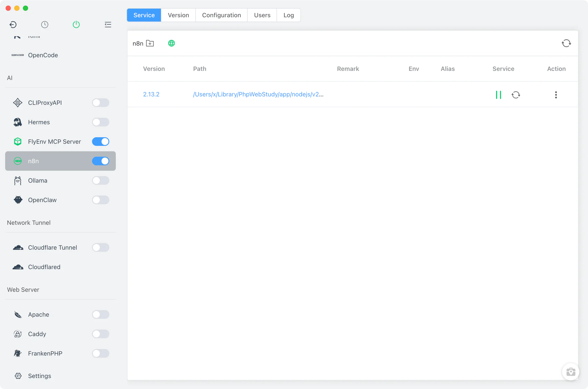Click the Alias column header
The width and height of the screenshot is (588, 389).
tap(448, 69)
